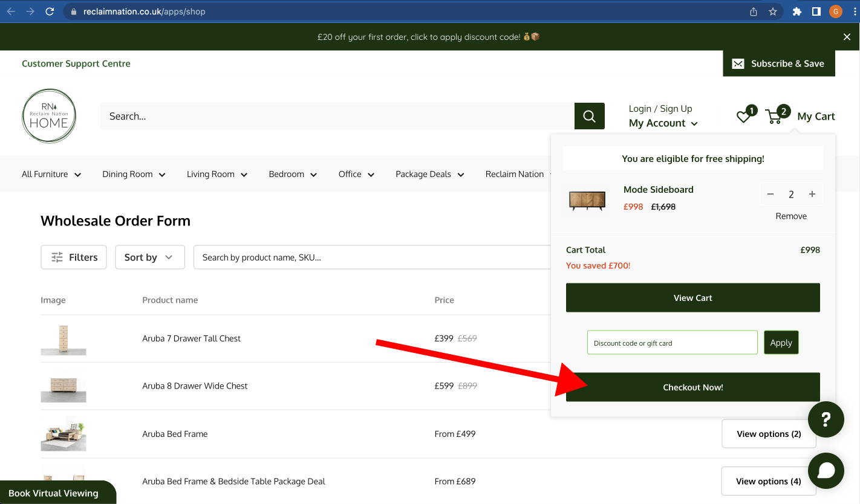Screen dimensions: 860x504
Task: Open Aruba Bed Frame product name
Action: pyautogui.click(x=175, y=434)
